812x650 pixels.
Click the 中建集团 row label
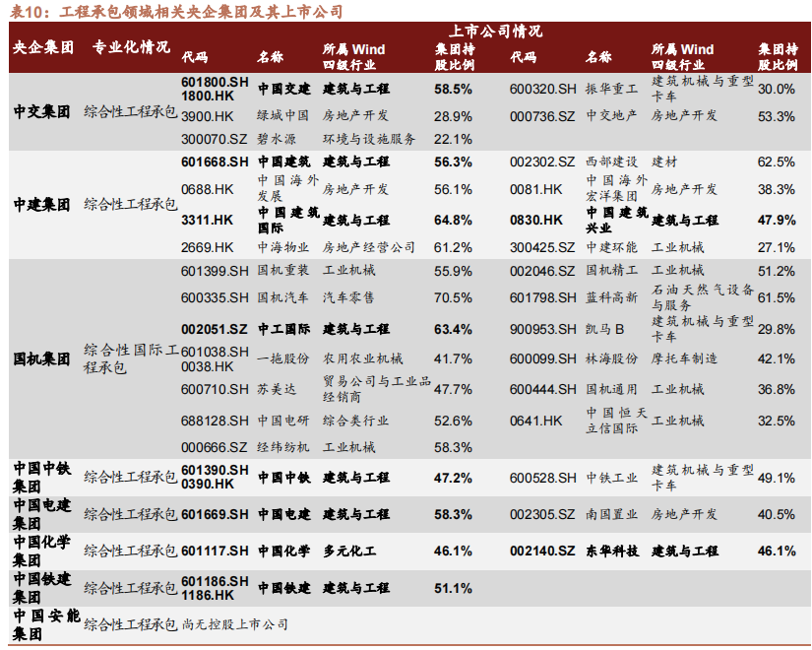tap(41, 204)
